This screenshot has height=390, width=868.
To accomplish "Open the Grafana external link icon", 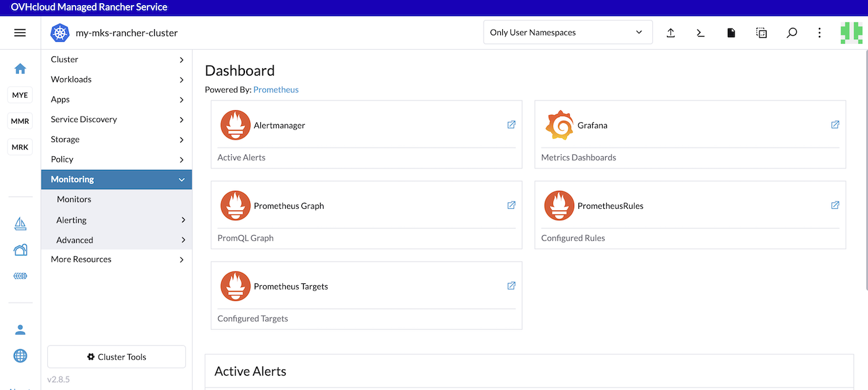I will point(835,124).
